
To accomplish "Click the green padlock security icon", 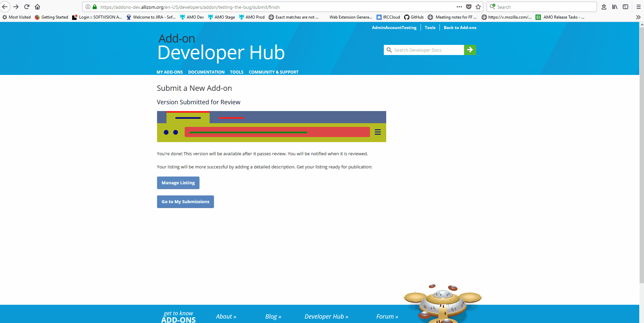I will point(95,7).
